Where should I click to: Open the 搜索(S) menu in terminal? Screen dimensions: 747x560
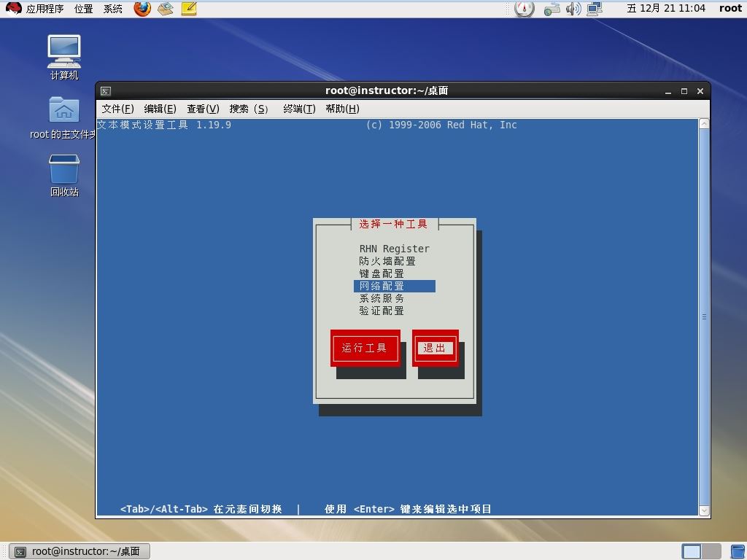click(x=249, y=109)
